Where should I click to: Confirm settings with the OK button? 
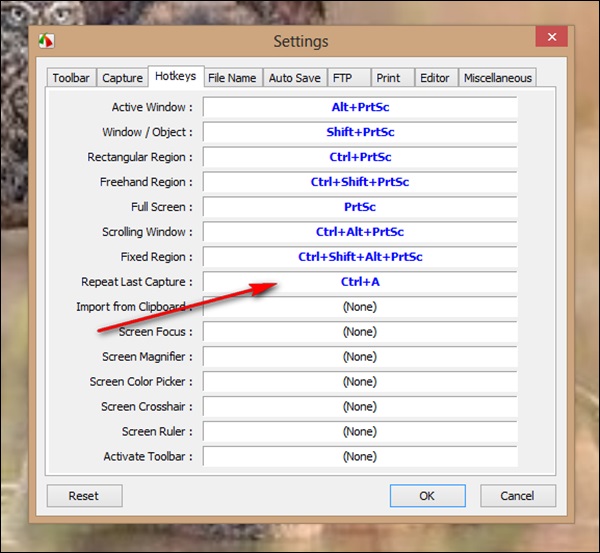tap(428, 496)
